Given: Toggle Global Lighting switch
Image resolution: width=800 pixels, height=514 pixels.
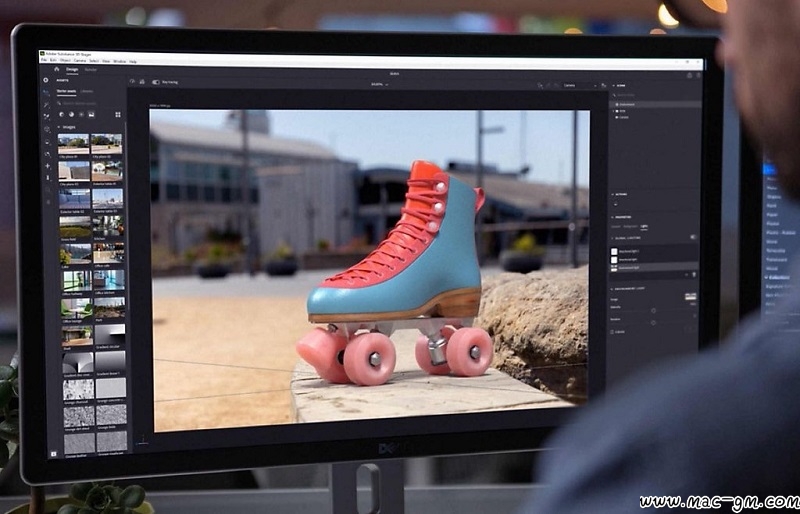Looking at the screenshot, I should (693, 237).
